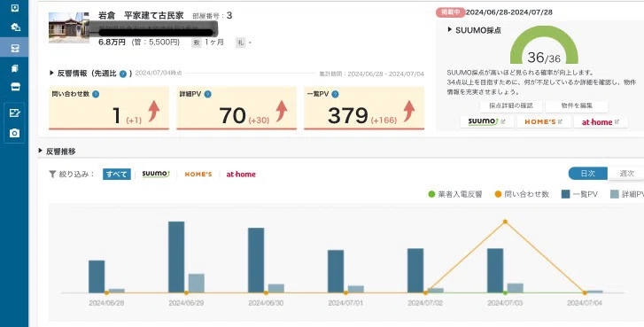Screen dimensions: 644x327
Task: Click the 一覧PV bar for 2024/06/30
Action: (256, 261)
